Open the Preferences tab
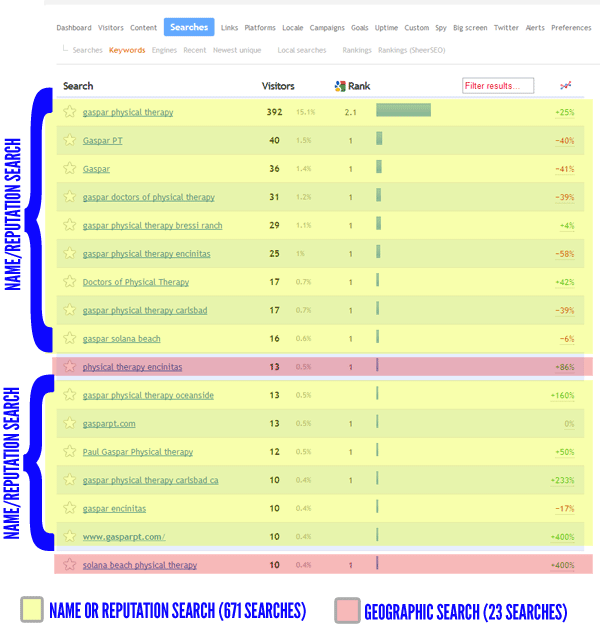 (x=571, y=28)
